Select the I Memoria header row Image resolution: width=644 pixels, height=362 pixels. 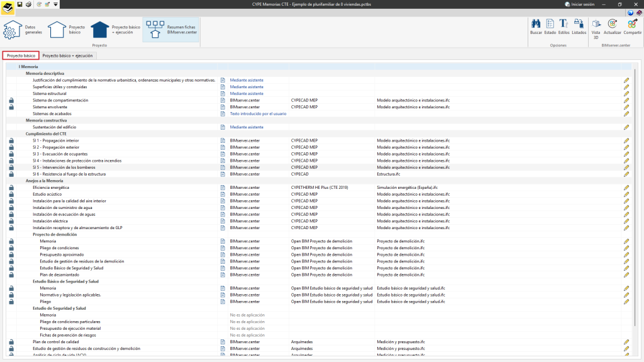click(319, 67)
